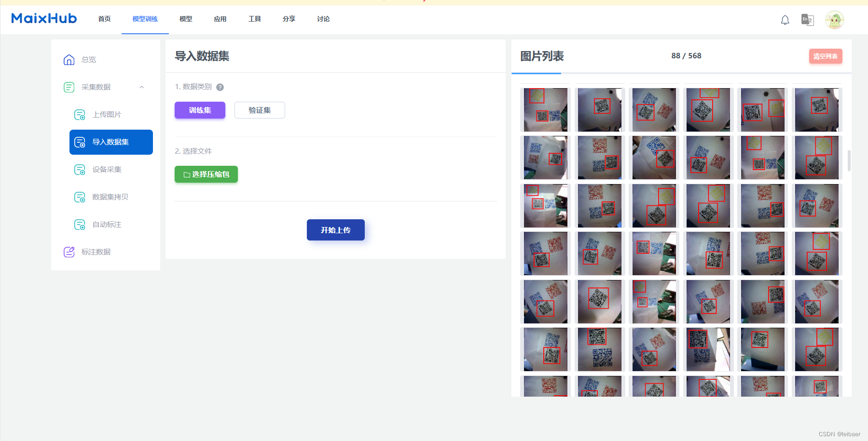Click the 设备采集 sidebar icon
This screenshot has height=441, width=868.
point(80,170)
